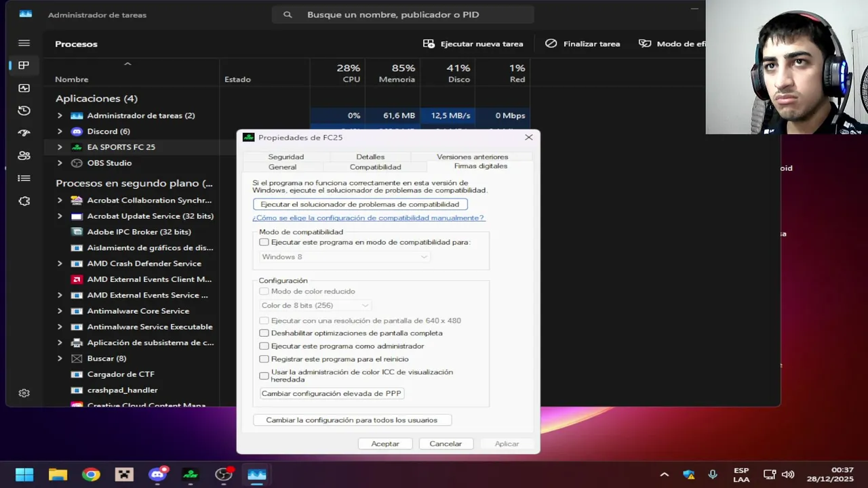Click AMD External Events Client icon
Image resolution: width=868 pixels, height=488 pixels.
click(77, 279)
